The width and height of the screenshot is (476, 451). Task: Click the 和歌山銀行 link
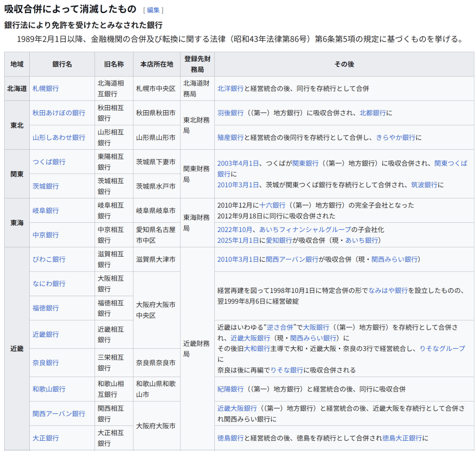[x=49, y=389]
